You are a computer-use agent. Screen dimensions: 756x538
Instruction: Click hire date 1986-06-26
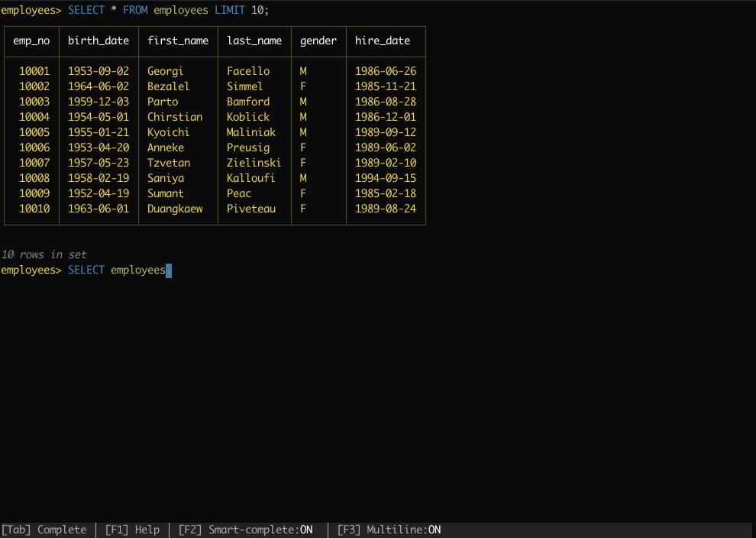(x=386, y=71)
